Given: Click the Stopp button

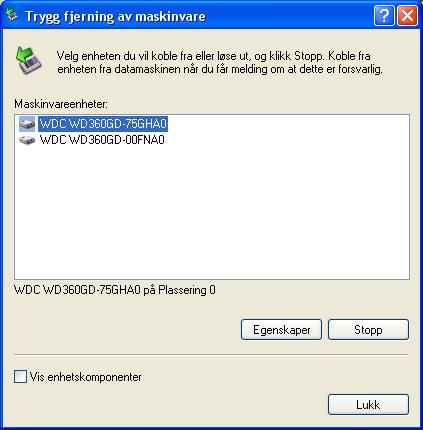Looking at the screenshot, I should [x=368, y=330].
